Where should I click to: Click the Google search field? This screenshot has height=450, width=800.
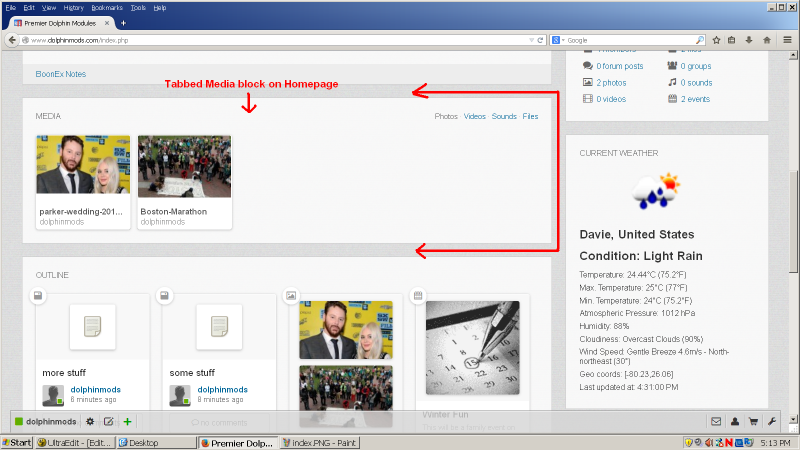tap(630, 40)
